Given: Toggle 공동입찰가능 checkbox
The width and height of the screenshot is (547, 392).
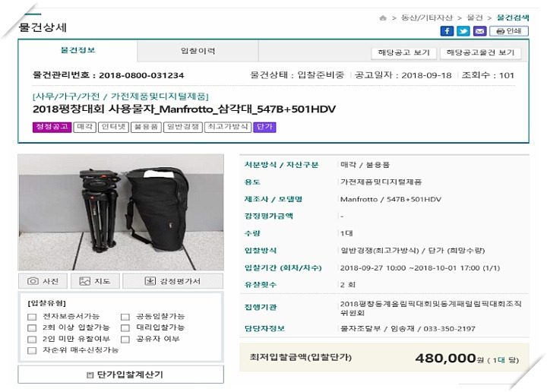Looking at the screenshot, I should [125, 317].
